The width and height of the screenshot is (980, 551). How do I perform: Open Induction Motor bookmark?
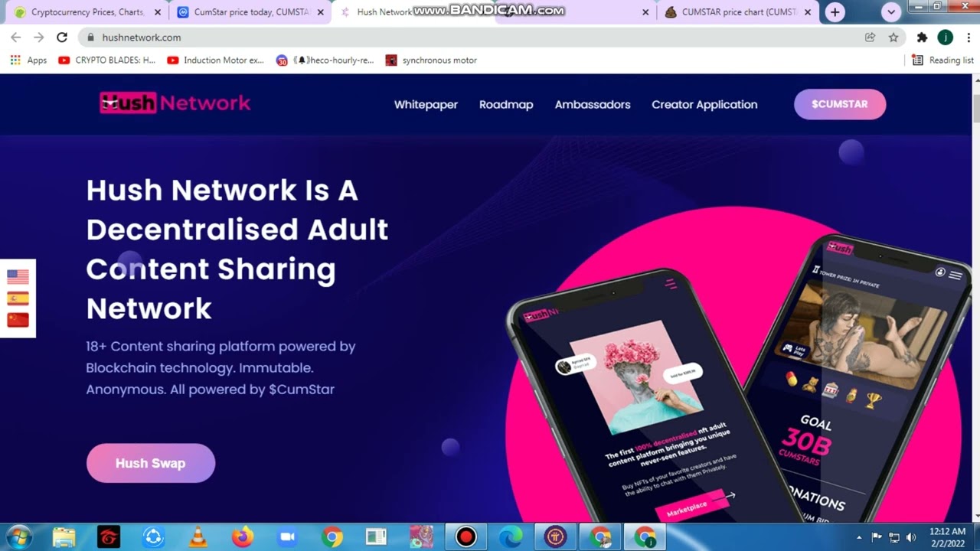215,60
